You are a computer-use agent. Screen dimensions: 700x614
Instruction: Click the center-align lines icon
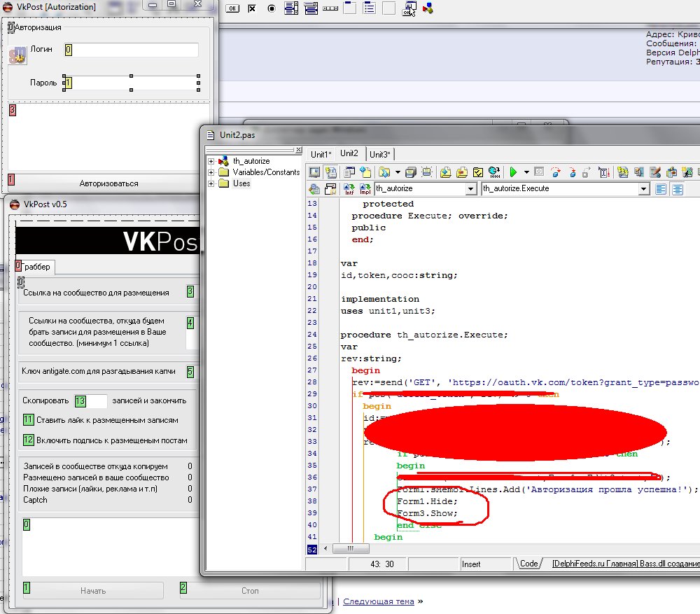[678, 189]
